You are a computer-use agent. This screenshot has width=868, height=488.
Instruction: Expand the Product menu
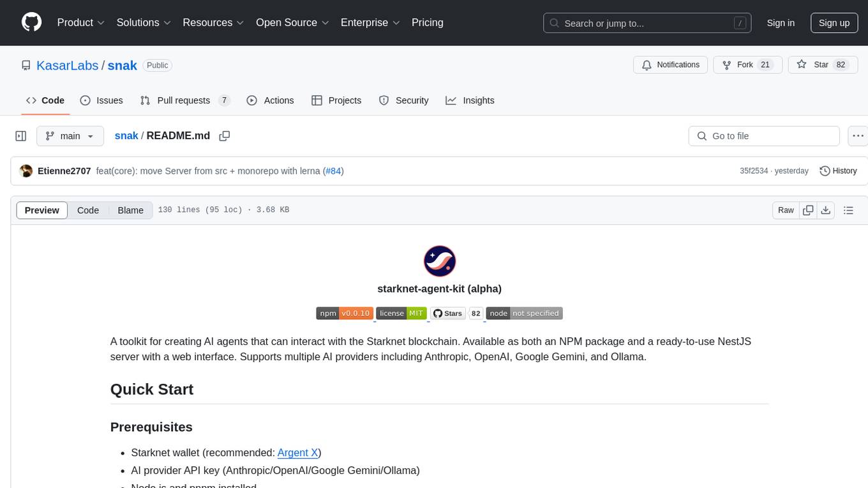[x=81, y=22]
